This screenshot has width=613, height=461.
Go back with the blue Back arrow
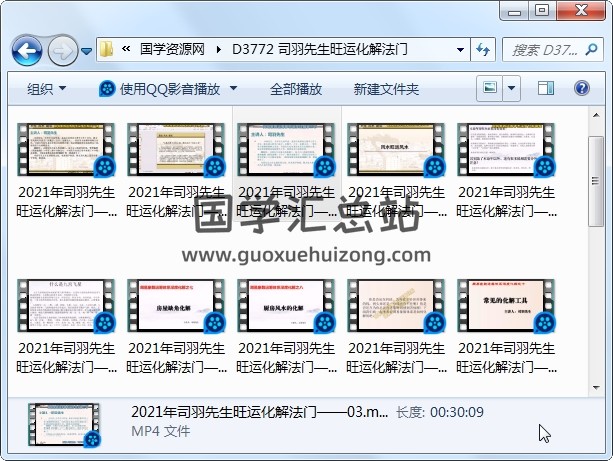point(27,50)
